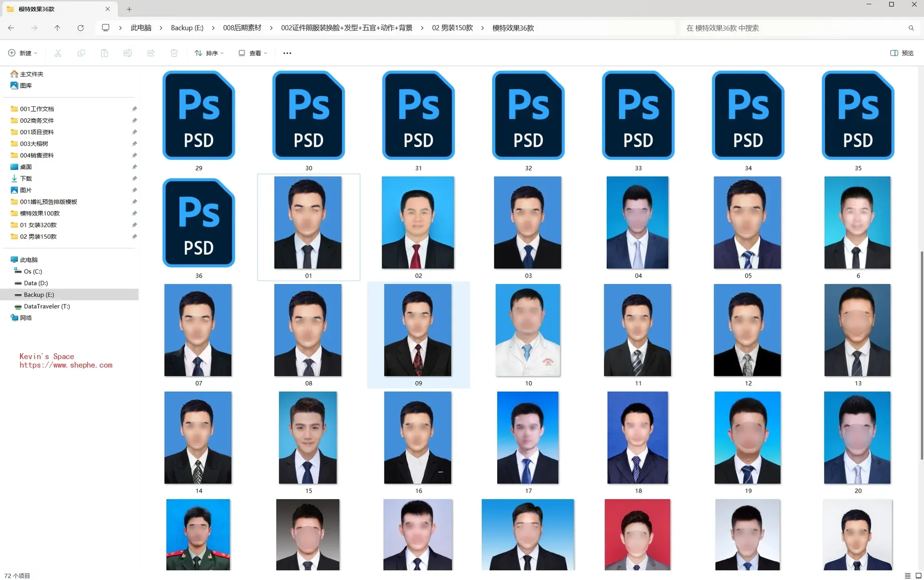Viewport: 924px width, 580px height.
Task: Go to 02 男装150款 in the breadcrumb path
Action: point(451,28)
